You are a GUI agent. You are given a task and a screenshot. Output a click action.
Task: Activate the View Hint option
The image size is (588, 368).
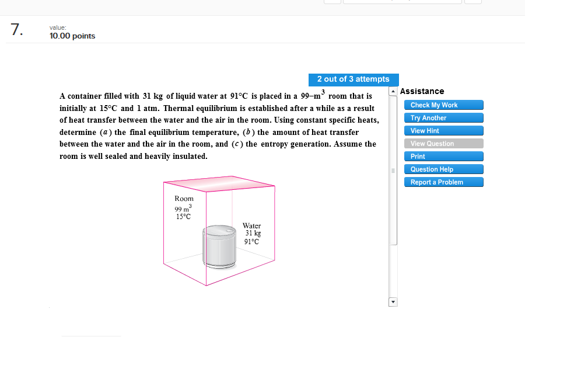[443, 130]
